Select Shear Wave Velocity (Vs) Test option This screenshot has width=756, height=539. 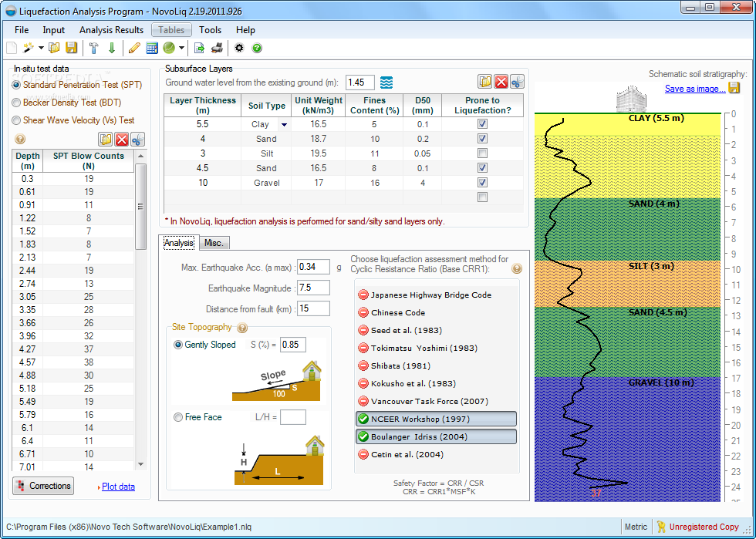16,120
